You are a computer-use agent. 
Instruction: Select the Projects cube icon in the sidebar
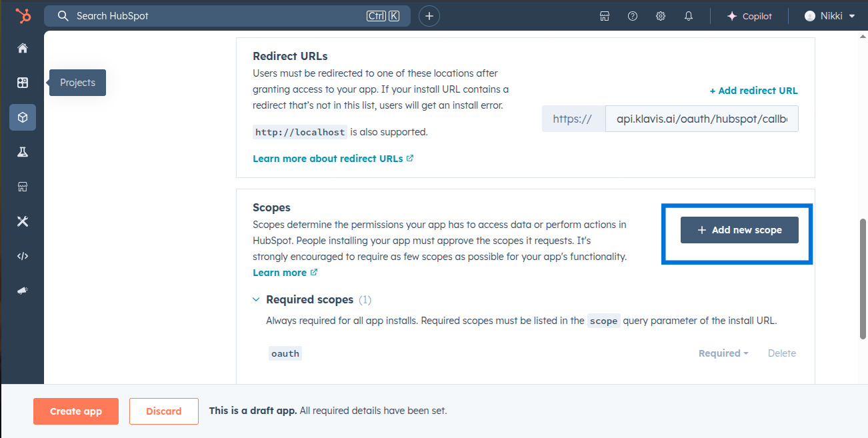23,117
